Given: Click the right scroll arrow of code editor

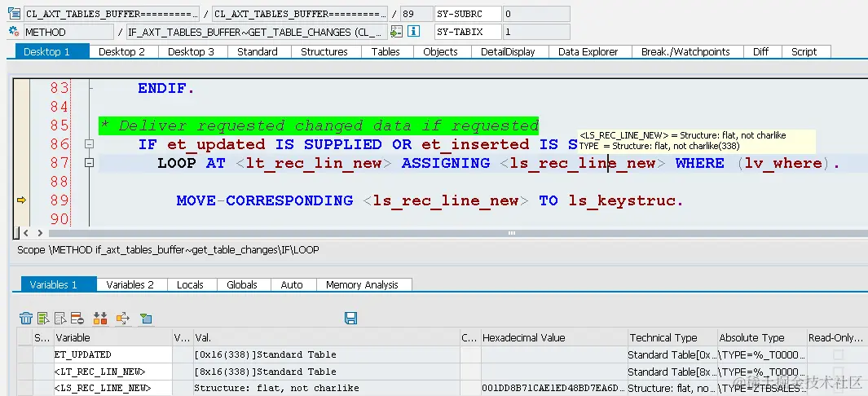Looking at the screenshot, I should (x=40, y=233).
